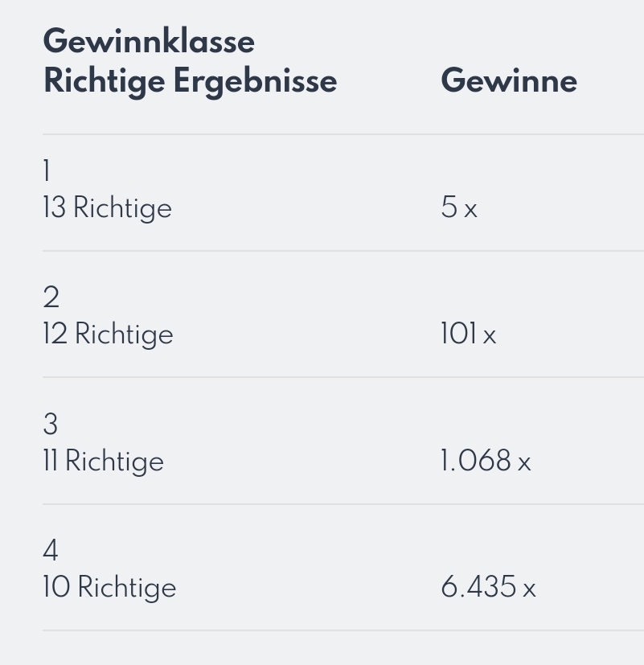Click the 13 Richtige label
Screen dimensions: 644x665
pyautogui.click(x=107, y=208)
